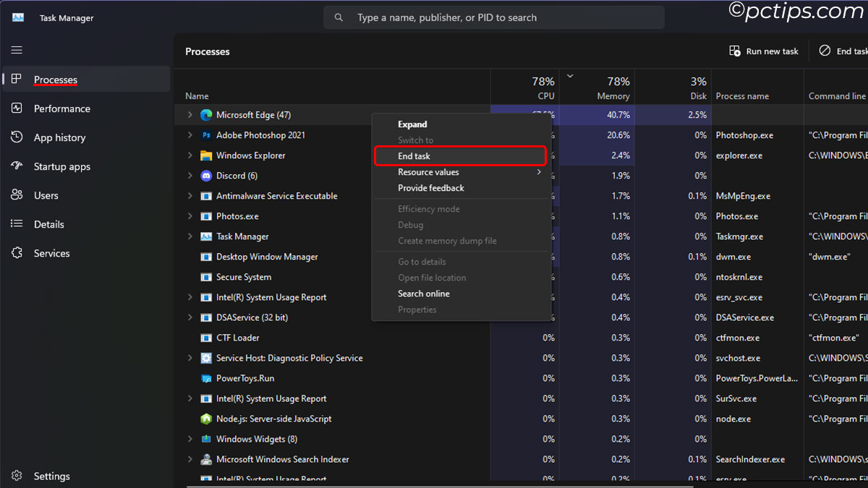Open the Services page icon
The width and height of the screenshot is (868, 488).
[x=15, y=253]
